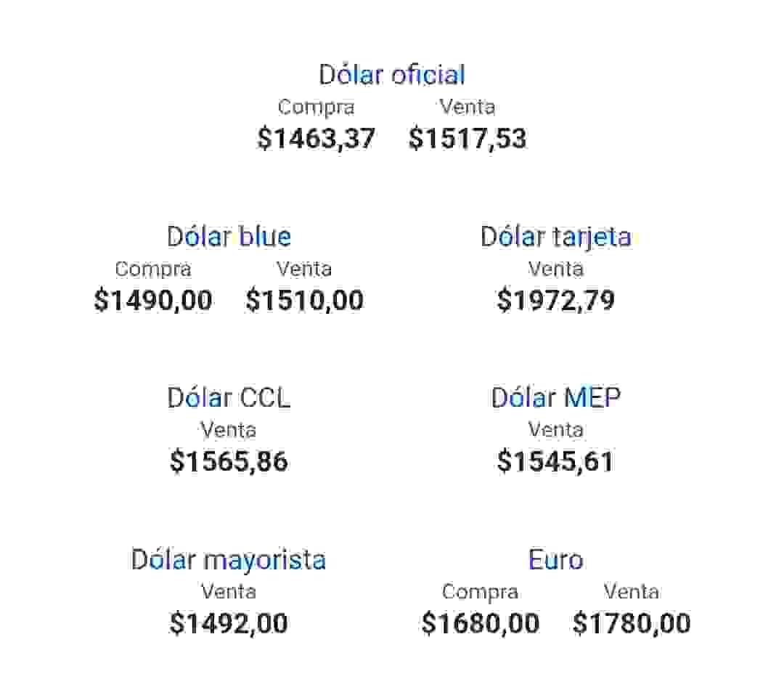This screenshot has width=784, height=690.
Task: Open the Dólar blue heading link
Action: tap(229, 237)
